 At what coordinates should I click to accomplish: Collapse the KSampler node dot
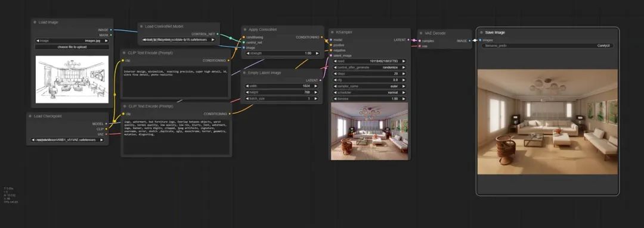pyautogui.click(x=332, y=32)
